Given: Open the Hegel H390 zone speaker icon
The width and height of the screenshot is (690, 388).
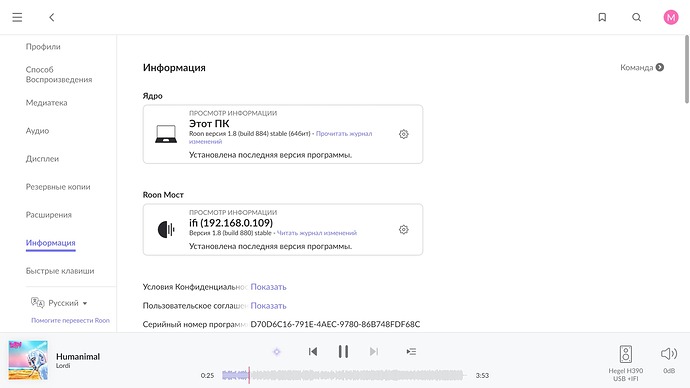Looking at the screenshot, I should [x=626, y=354].
